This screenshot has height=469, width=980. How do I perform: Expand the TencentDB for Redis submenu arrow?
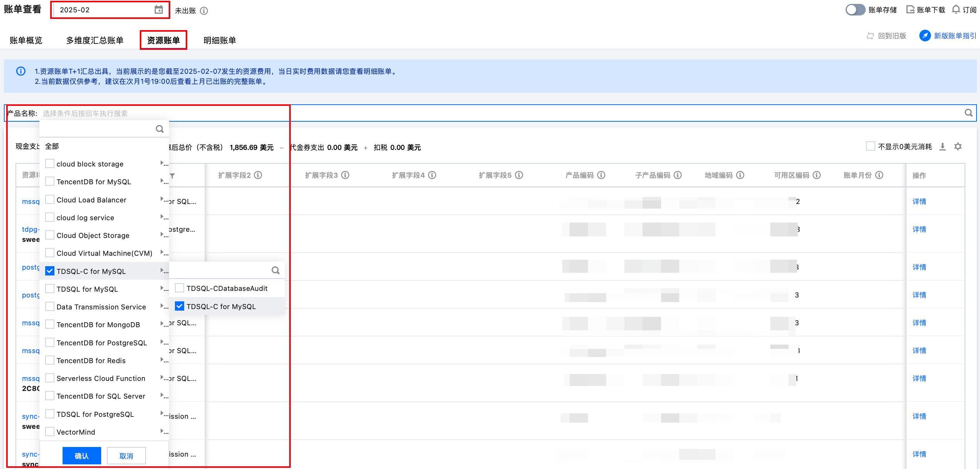pos(162,360)
